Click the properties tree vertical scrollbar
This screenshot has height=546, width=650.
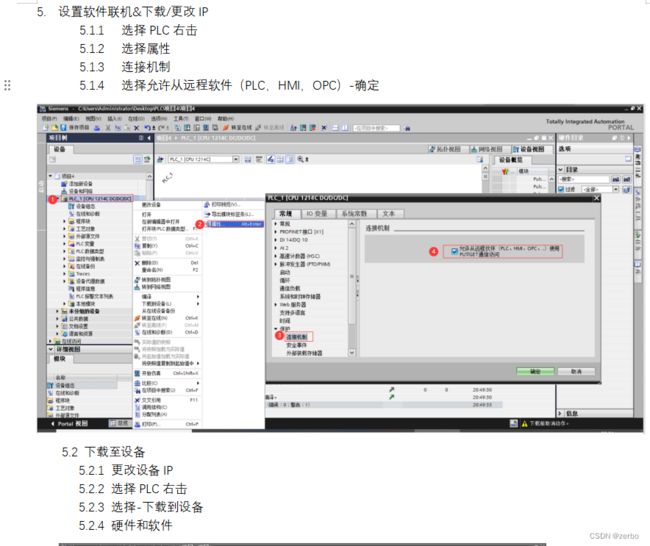click(352, 288)
